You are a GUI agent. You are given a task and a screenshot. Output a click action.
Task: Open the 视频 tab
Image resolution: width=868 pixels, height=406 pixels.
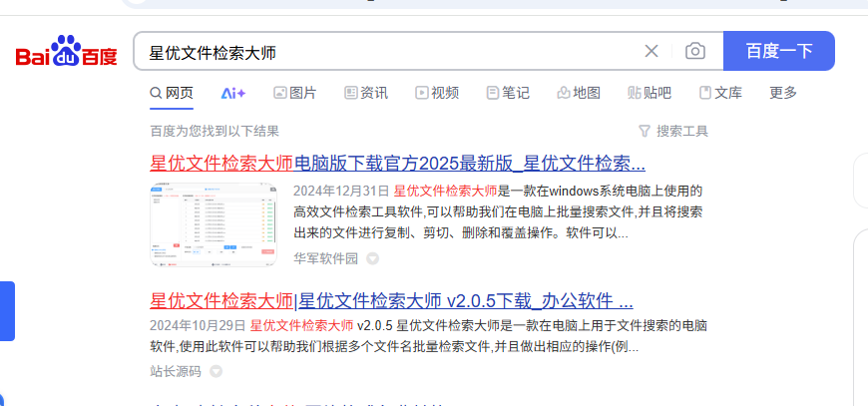(437, 93)
